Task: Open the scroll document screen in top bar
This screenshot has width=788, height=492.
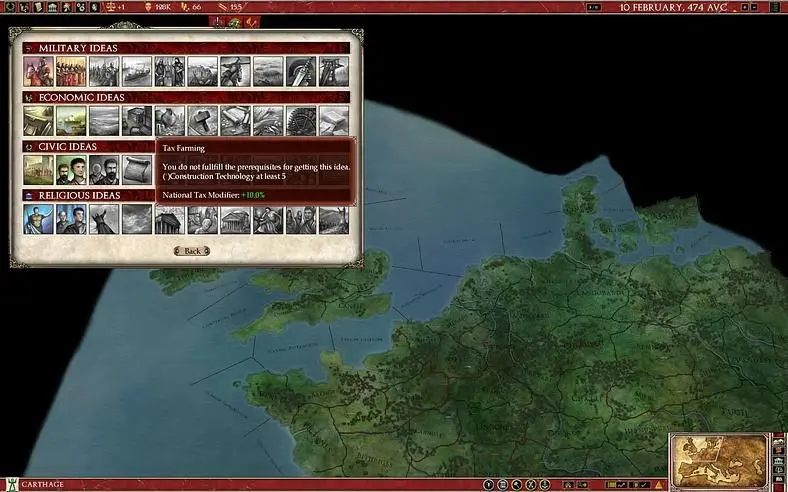Action: [x=38, y=7]
